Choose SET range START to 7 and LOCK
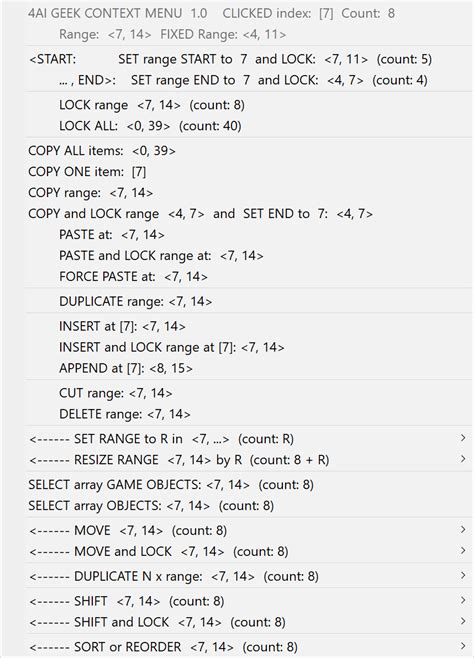Image resolution: width=474 pixels, height=658 pixels. click(248, 59)
